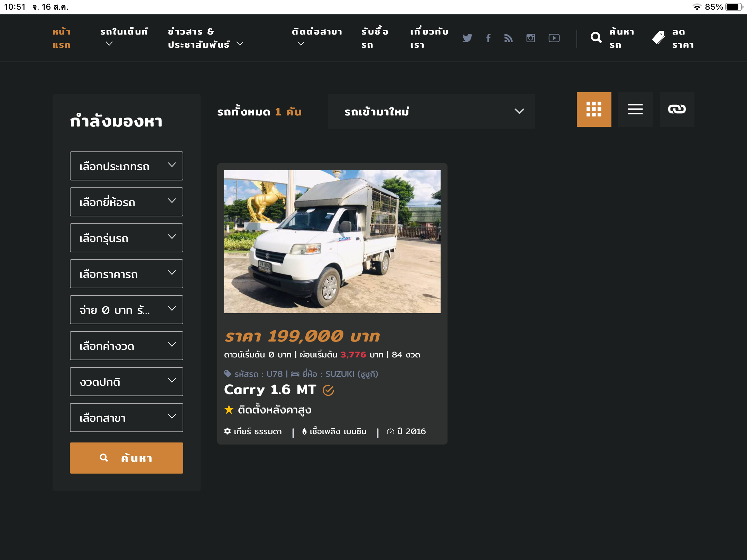Open the Facebook page icon
Screen dimensions: 747x560
tap(488, 38)
